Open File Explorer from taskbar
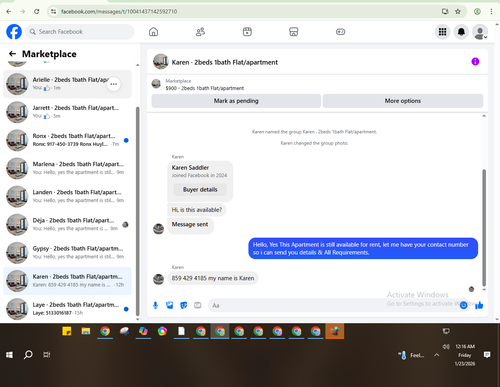This screenshot has width=500, height=387. tap(86, 331)
